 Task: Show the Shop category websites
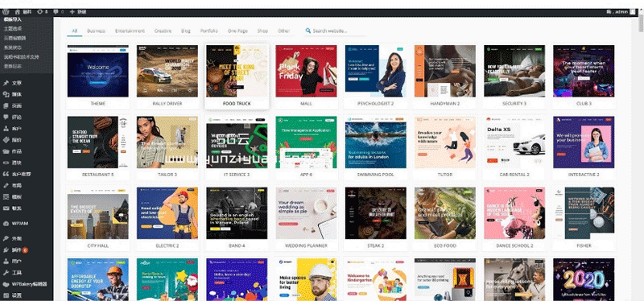(262, 31)
